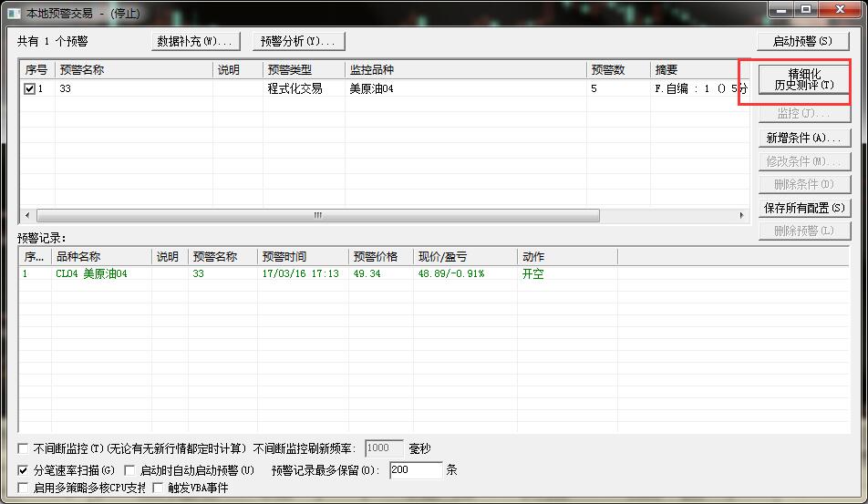The image size is (868, 504).
Task: Sort by 监控品种 column header
Action: [465, 70]
